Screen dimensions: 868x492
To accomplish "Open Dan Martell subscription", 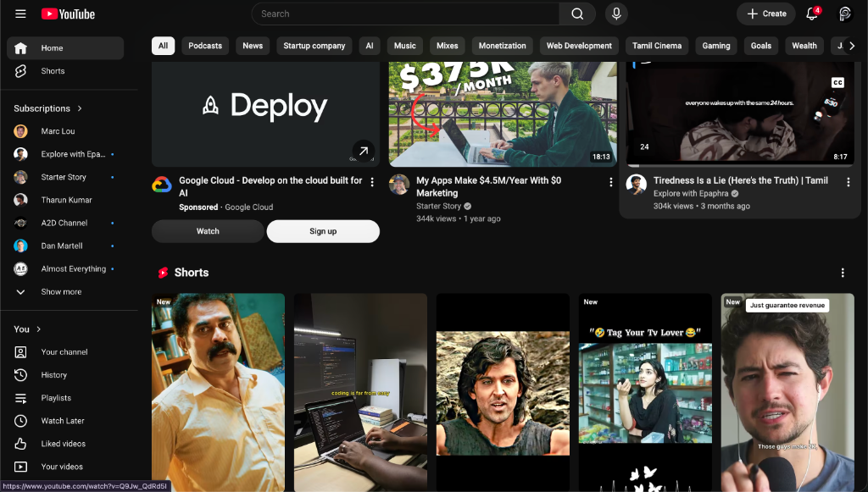I will [65, 246].
